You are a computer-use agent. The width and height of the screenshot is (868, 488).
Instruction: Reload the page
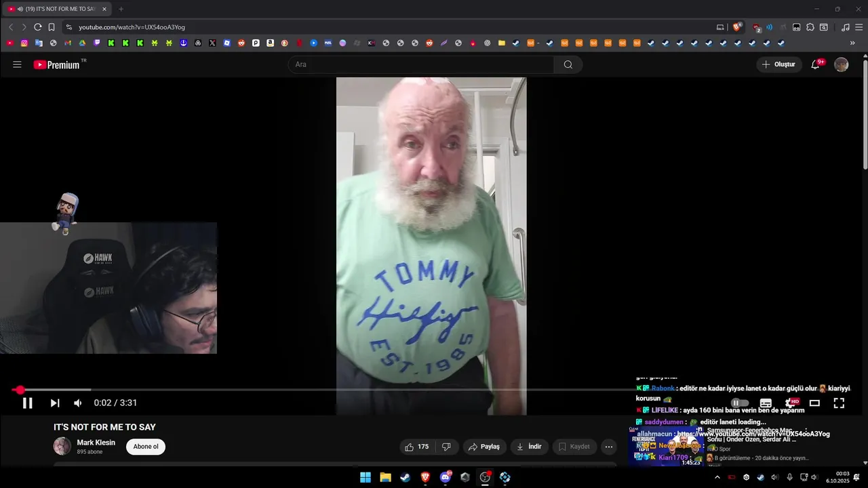[x=37, y=27]
